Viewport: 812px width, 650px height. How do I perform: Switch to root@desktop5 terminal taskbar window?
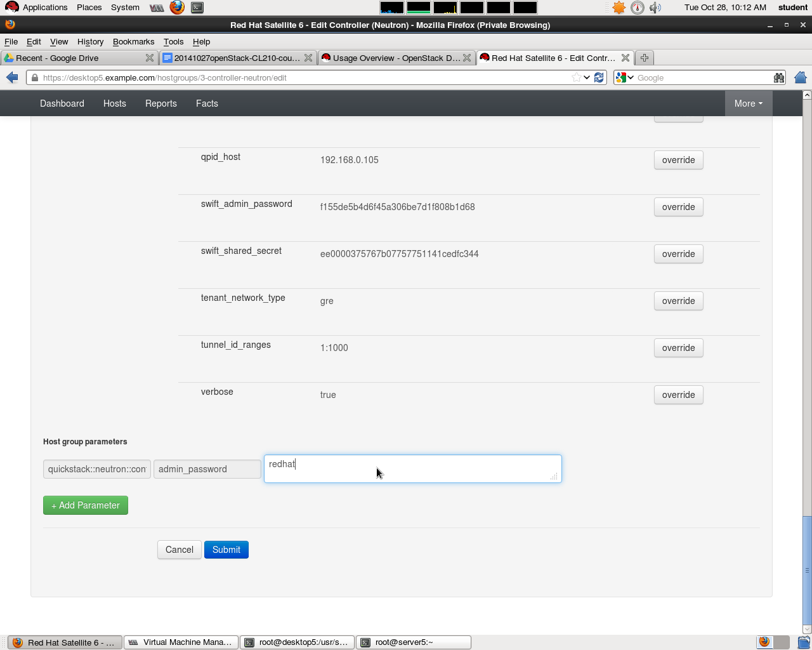tap(298, 642)
